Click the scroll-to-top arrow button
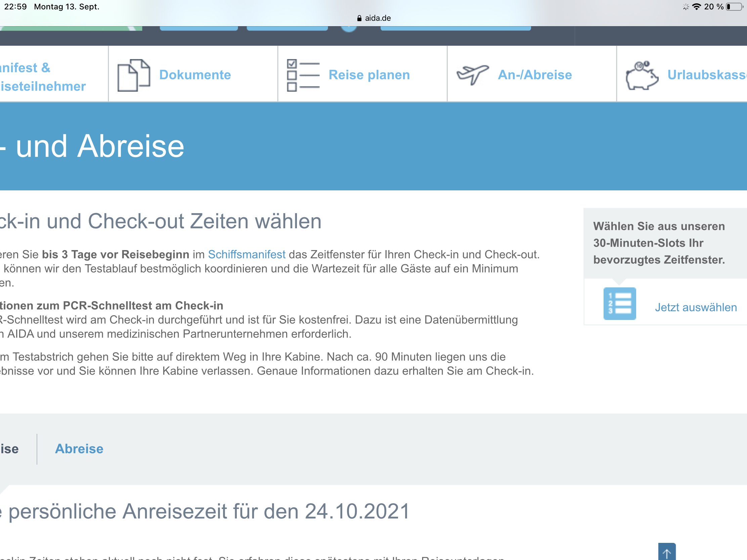 pyautogui.click(x=667, y=552)
